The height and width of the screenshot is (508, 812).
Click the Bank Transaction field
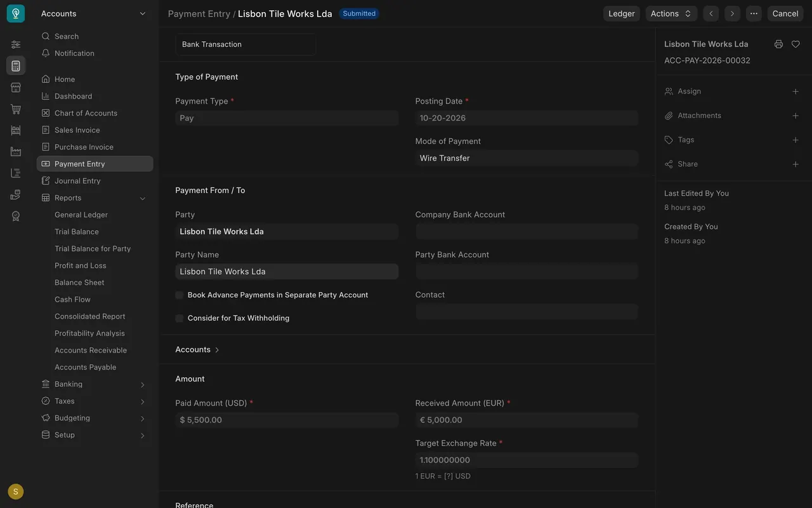click(x=246, y=44)
